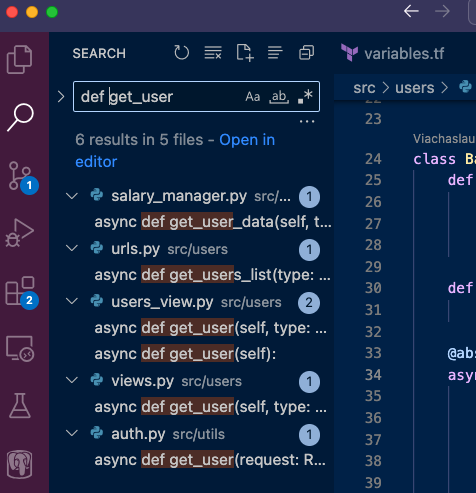476x493 pixels.
Task: Toggle Match Whole Word option
Action: [279, 97]
